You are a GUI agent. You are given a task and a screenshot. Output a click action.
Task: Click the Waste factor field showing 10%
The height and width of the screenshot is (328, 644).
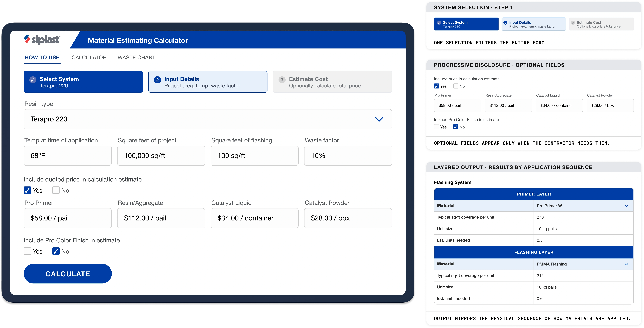[x=348, y=156]
